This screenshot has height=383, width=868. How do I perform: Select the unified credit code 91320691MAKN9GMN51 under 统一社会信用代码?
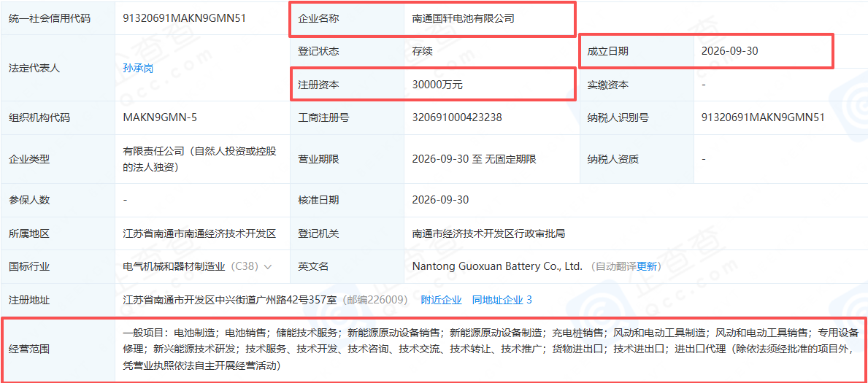coord(184,18)
